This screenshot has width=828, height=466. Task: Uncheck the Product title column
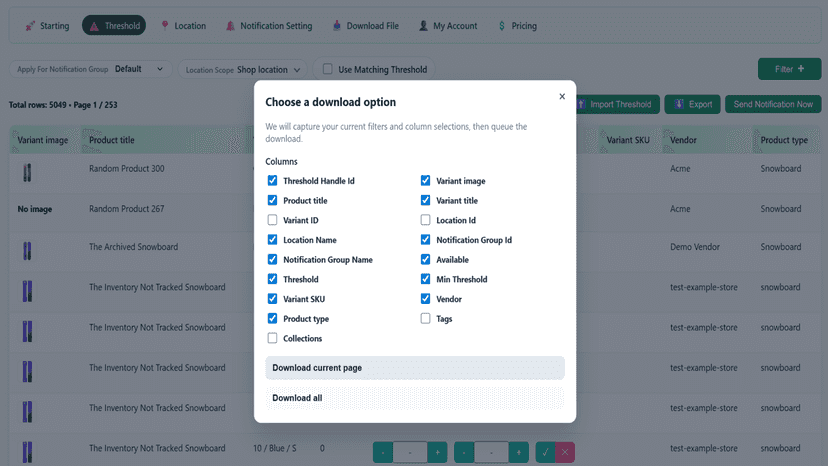pos(272,200)
